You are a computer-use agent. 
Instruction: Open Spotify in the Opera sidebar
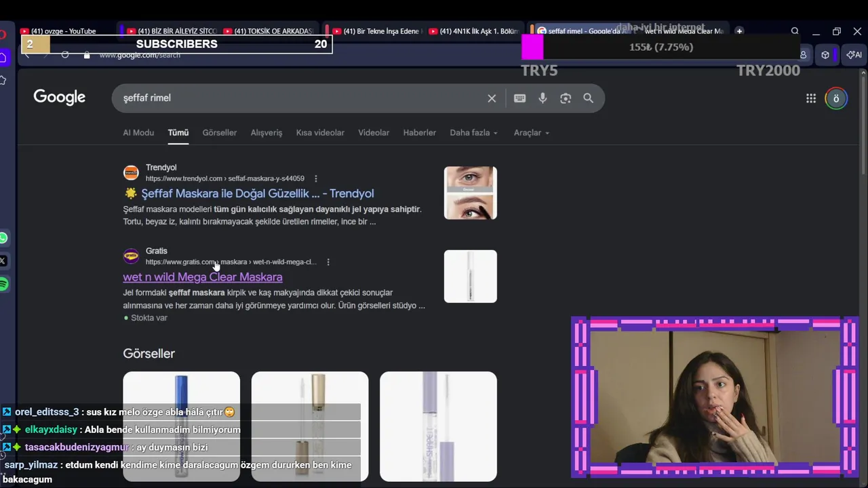[3, 285]
